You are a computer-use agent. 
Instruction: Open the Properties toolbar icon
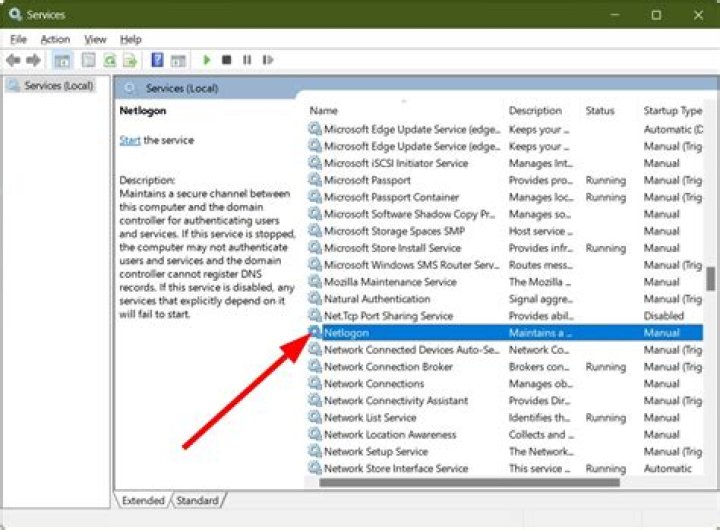(89, 60)
